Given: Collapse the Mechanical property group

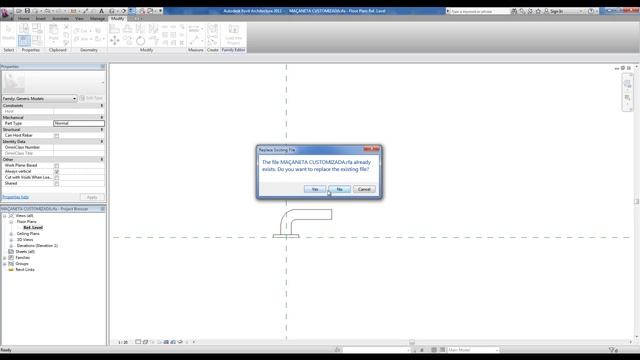Looking at the screenshot, I should tap(102, 118).
